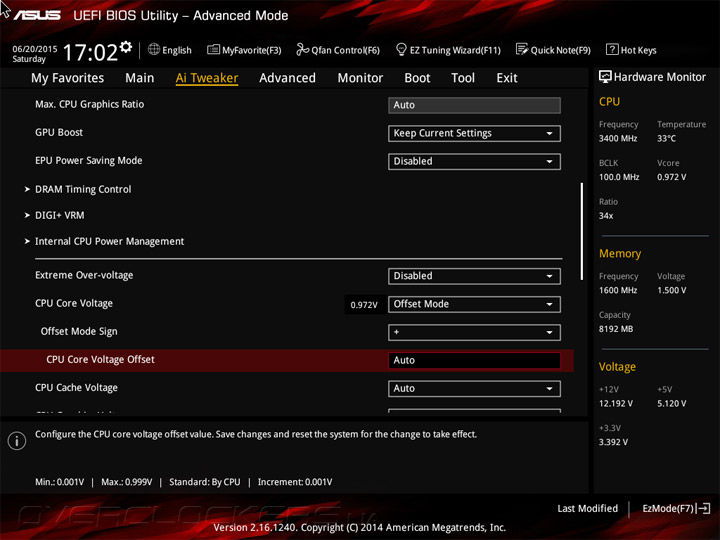This screenshot has height=540, width=720.
Task: Open the Tool tab
Action: (x=463, y=78)
